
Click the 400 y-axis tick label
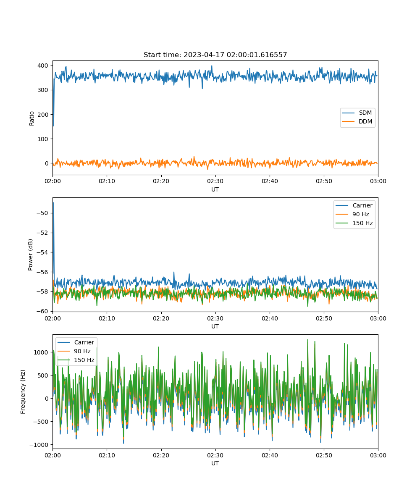pyautogui.click(x=43, y=66)
